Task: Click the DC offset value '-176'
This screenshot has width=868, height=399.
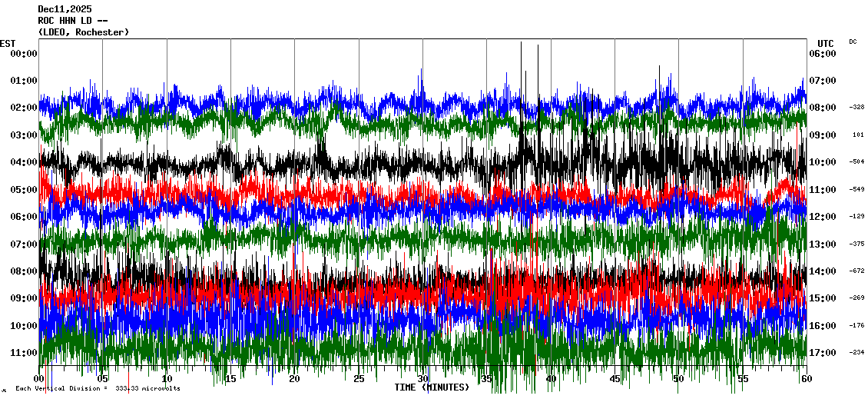Action: tap(857, 324)
